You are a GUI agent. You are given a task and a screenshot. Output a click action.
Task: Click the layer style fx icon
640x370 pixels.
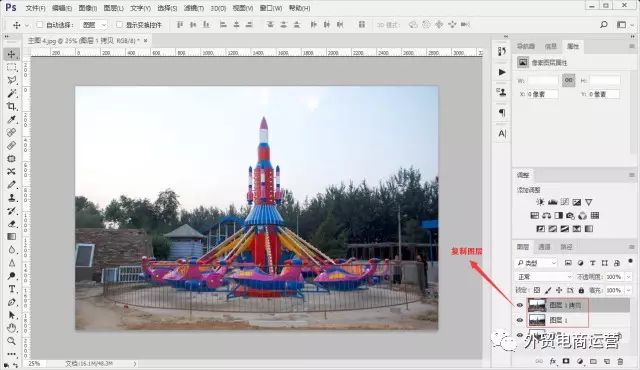coord(553,361)
